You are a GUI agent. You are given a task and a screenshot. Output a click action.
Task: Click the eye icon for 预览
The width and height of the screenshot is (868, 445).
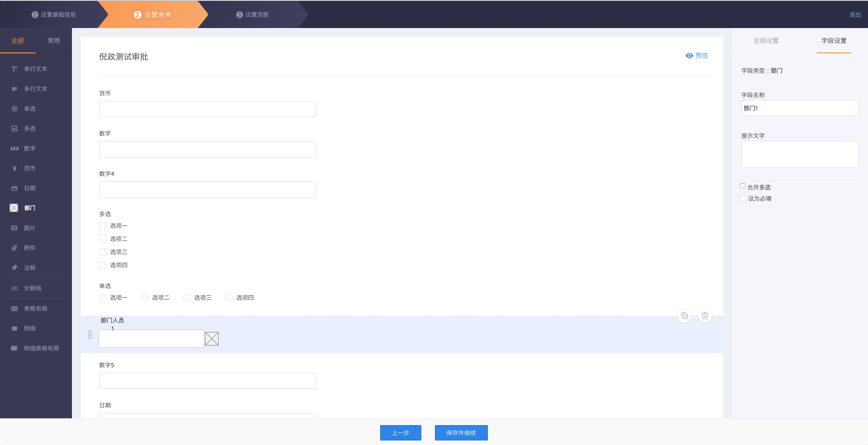689,56
